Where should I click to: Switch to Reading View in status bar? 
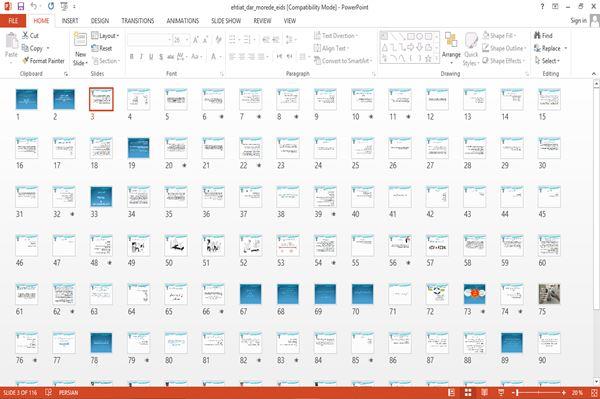click(484, 392)
